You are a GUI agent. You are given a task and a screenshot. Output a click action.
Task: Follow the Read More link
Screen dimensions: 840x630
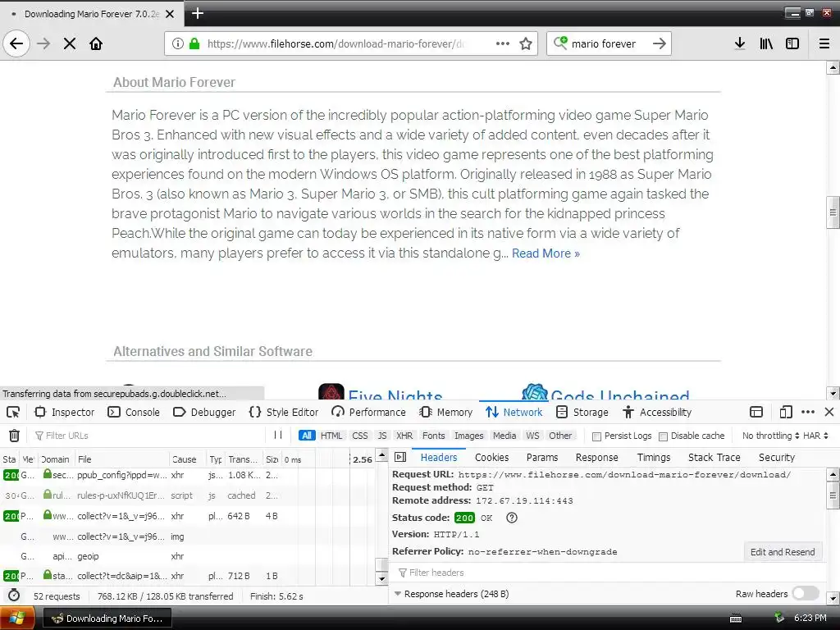point(546,253)
